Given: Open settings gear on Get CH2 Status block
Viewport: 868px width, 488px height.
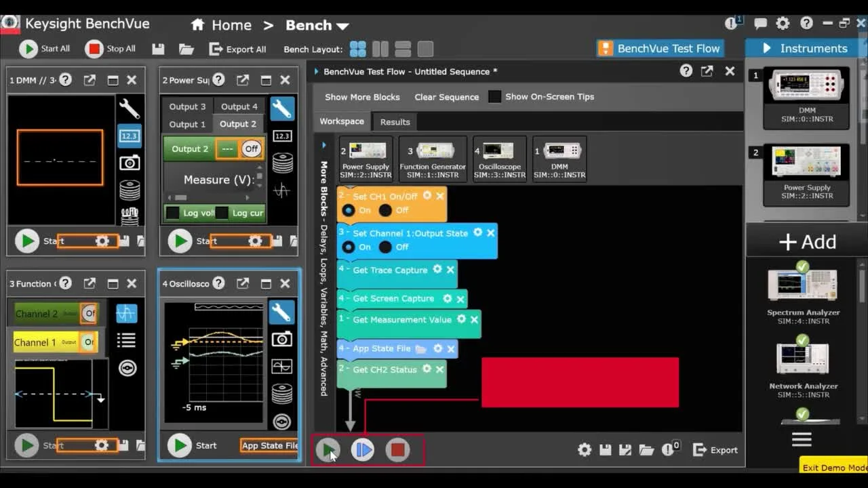Looking at the screenshot, I should pyautogui.click(x=427, y=369).
